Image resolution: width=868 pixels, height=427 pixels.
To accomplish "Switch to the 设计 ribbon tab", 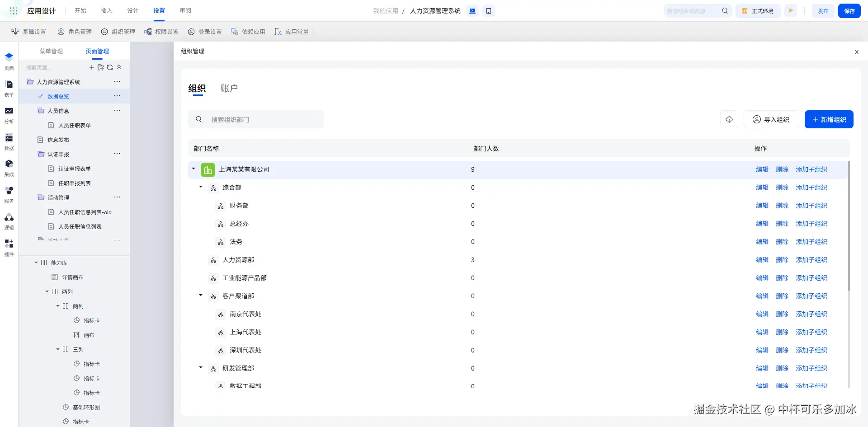I will point(133,11).
